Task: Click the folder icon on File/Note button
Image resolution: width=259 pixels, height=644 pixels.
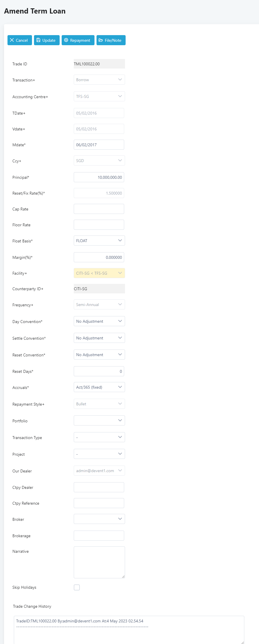Action: pyautogui.click(x=101, y=40)
